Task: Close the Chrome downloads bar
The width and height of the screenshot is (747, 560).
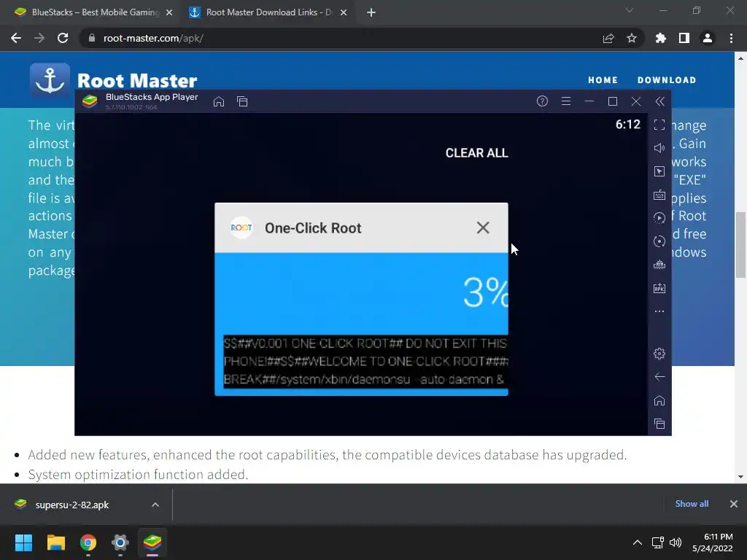Action: 734,504
